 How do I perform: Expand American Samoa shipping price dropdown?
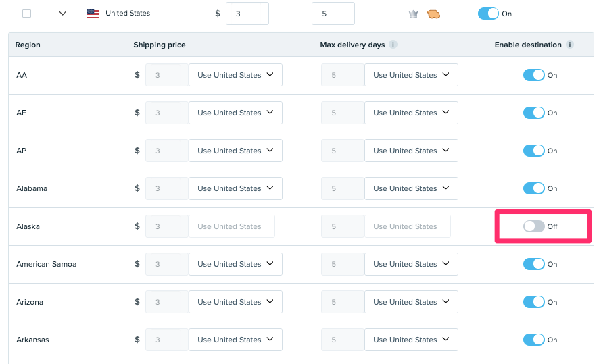235,264
